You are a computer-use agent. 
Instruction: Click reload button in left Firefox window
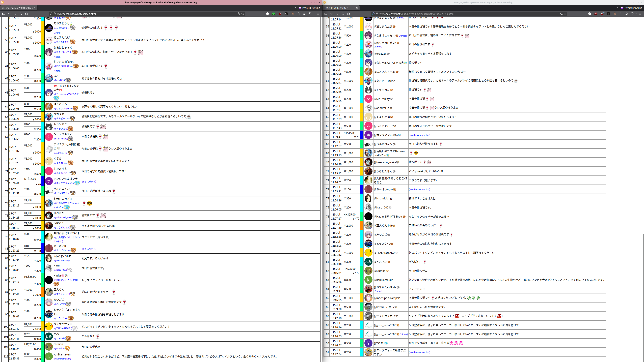21,14
